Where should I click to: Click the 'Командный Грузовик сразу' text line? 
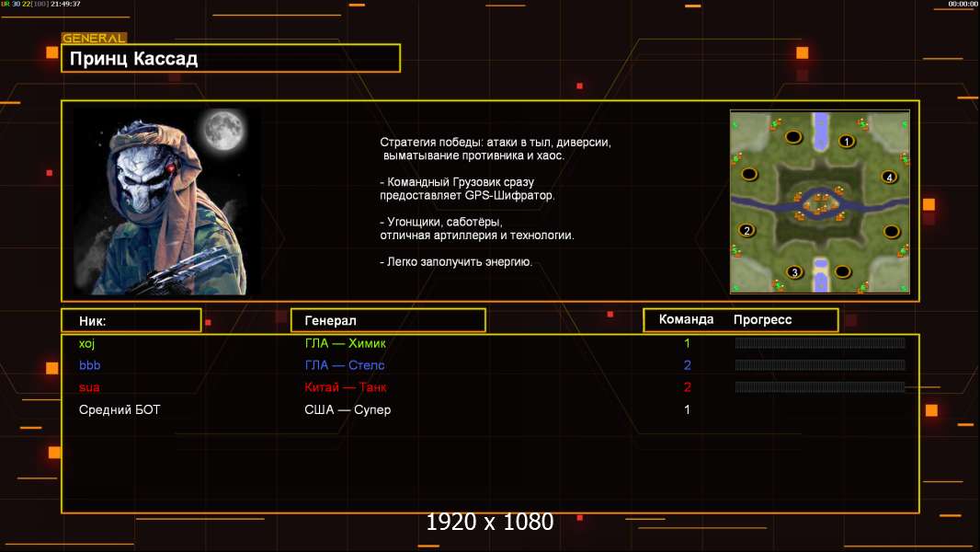tap(457, 182)
